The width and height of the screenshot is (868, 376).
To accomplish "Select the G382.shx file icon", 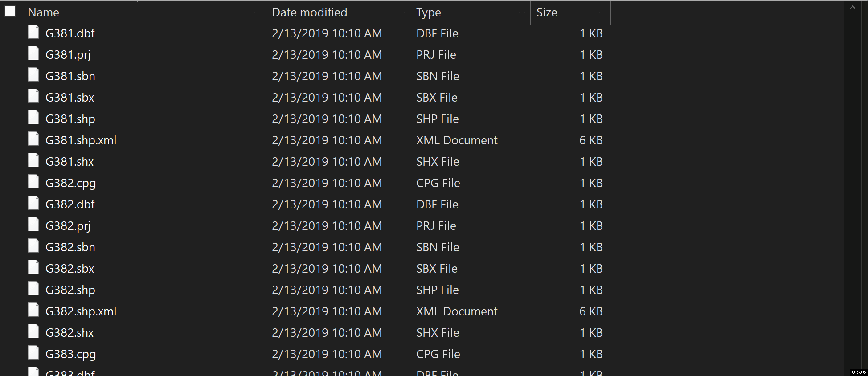I will (x=33, y=331).
